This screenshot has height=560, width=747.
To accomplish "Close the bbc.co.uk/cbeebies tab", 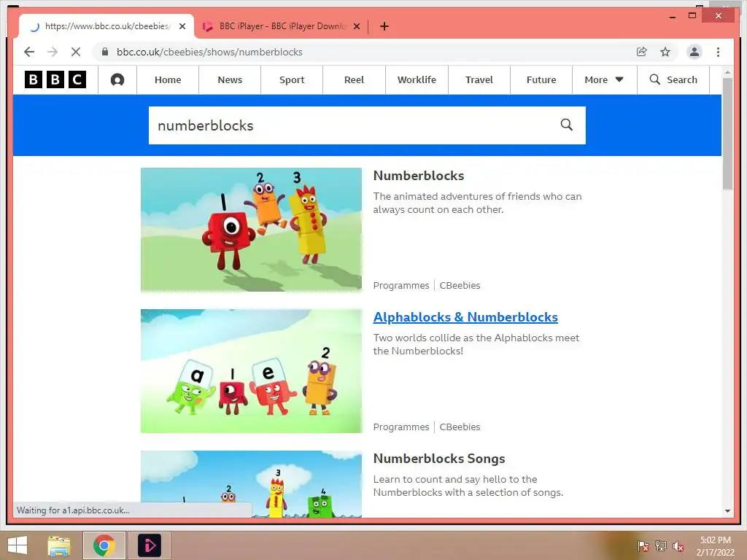I will [182, 26].
